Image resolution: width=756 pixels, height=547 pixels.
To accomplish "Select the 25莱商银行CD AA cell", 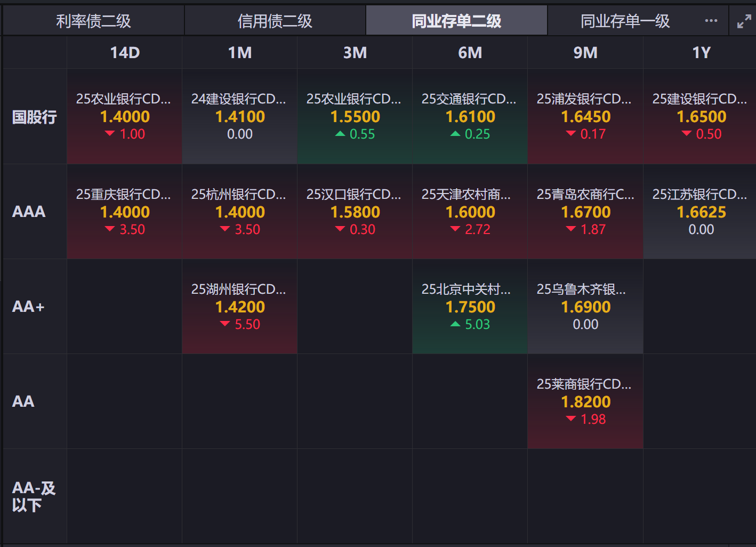I will (585, 401).
